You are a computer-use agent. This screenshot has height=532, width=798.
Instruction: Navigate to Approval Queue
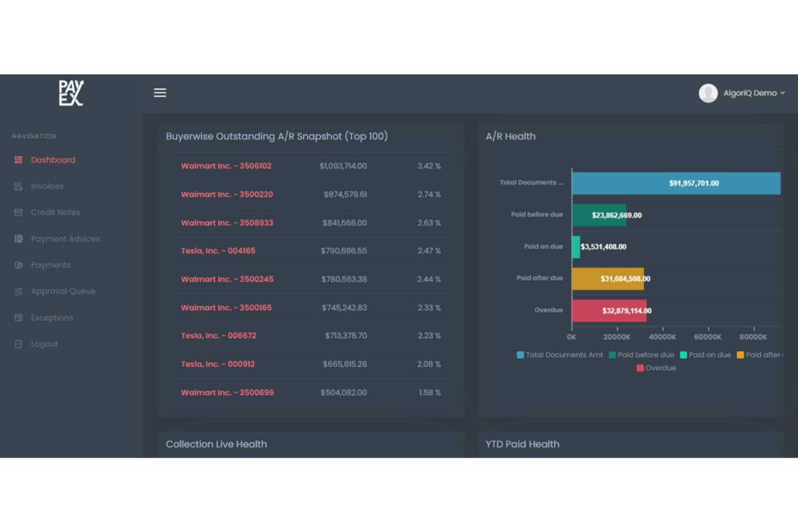coord(63,291)
